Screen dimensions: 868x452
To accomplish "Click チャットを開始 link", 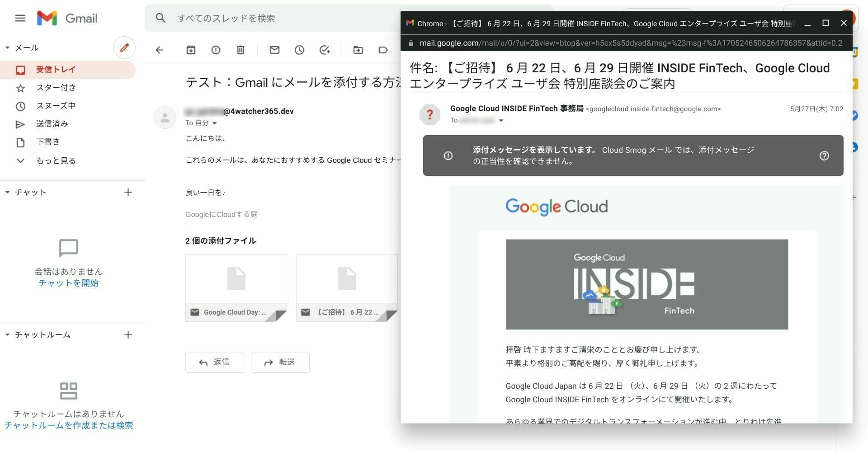I will [x=69, y=283].
